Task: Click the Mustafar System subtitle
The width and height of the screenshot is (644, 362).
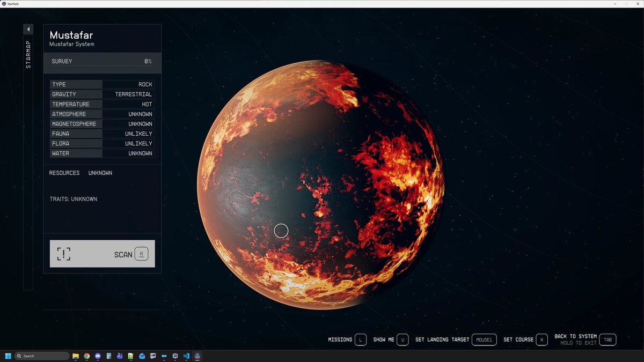Action: coord(72,45)
